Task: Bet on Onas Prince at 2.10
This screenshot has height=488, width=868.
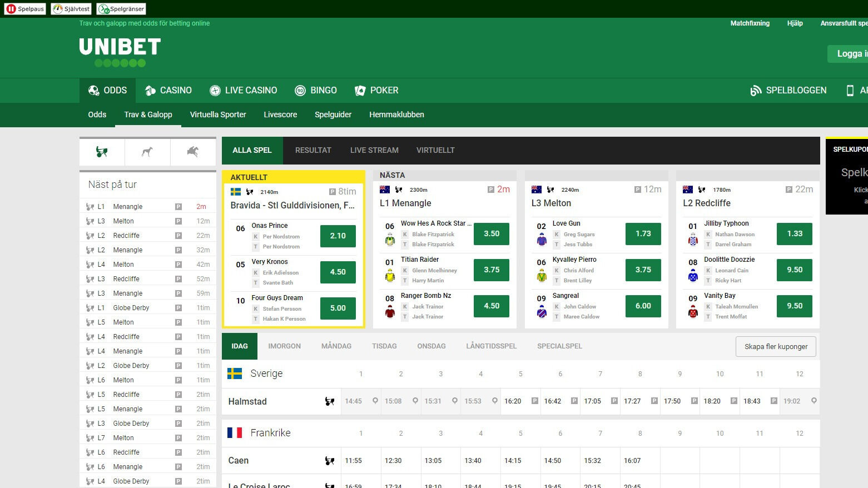Action: (x=338, y=236)
